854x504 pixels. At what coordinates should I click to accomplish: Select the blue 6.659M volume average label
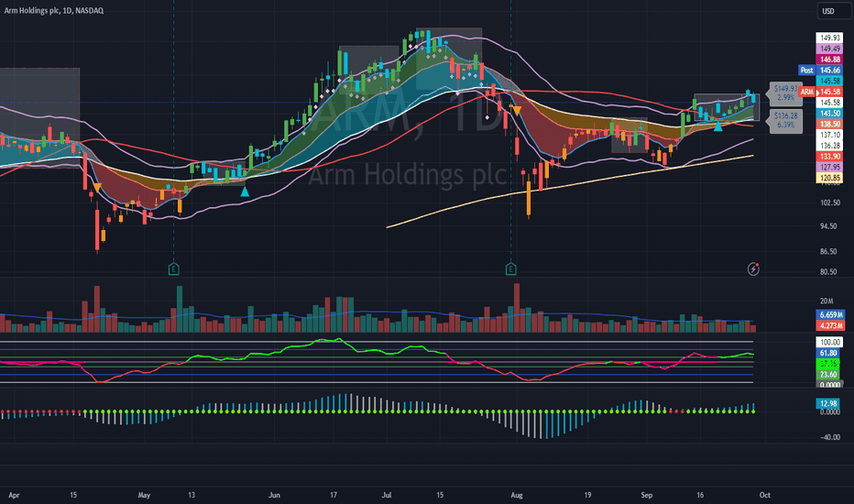coord(830,315)
